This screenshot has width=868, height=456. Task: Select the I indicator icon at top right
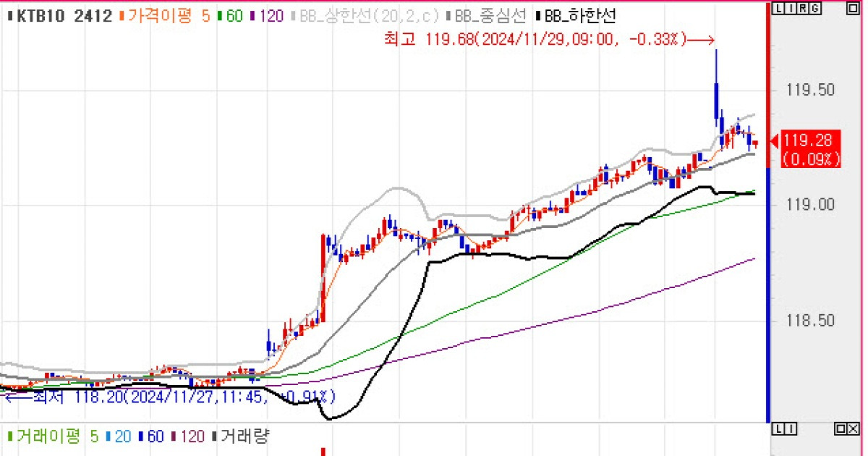coord(791,8)
